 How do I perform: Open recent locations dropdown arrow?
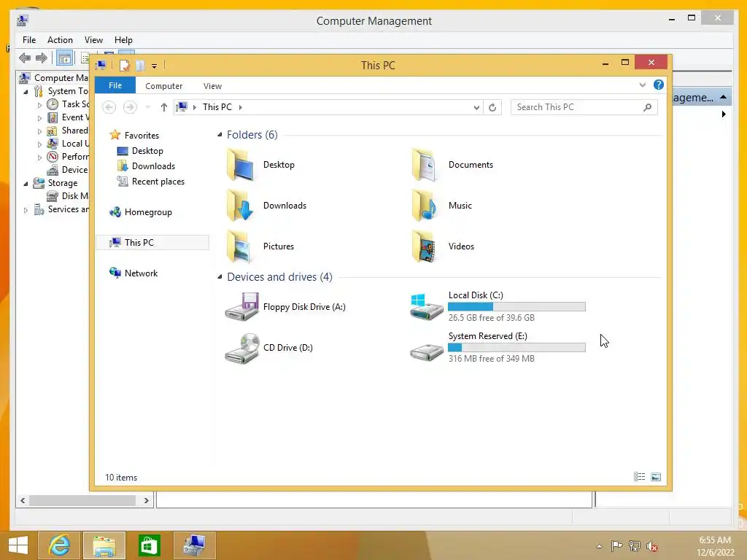(147, 107)
